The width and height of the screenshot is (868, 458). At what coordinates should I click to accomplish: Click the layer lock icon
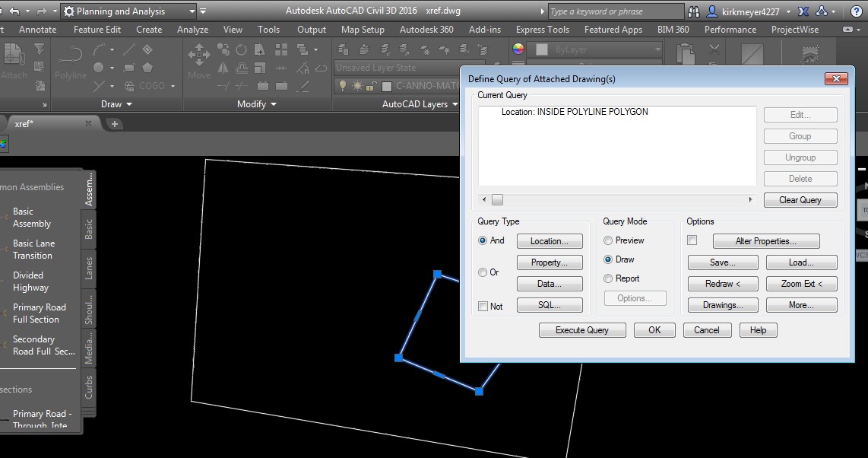tap(370, 84)
